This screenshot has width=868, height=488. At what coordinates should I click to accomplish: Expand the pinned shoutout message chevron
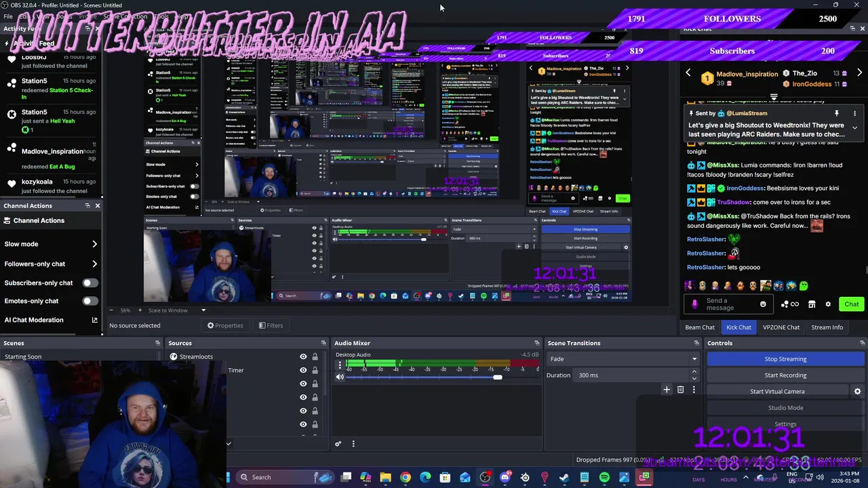coord(854,127)
